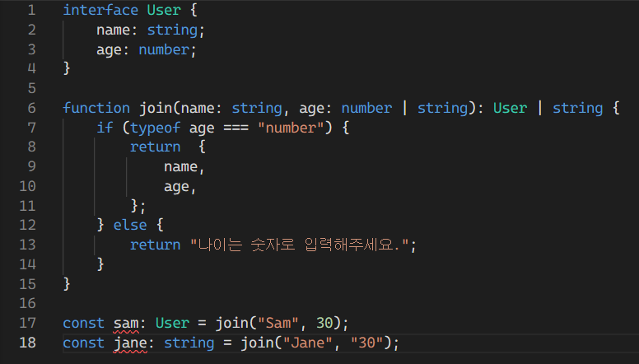
Task: Select the 'User' interface name on line 1
Action: 164,10
